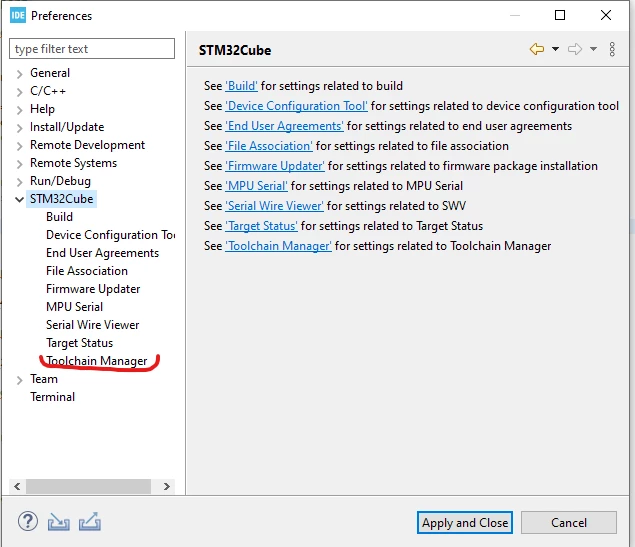Click the forward navigation arrow icon
Image resolution: width=635 pixels, height=547 pixels.
pyautogui.click(x=575, y=49)
